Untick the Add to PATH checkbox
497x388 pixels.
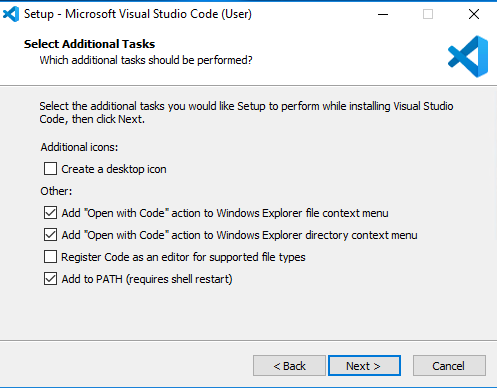50,279
